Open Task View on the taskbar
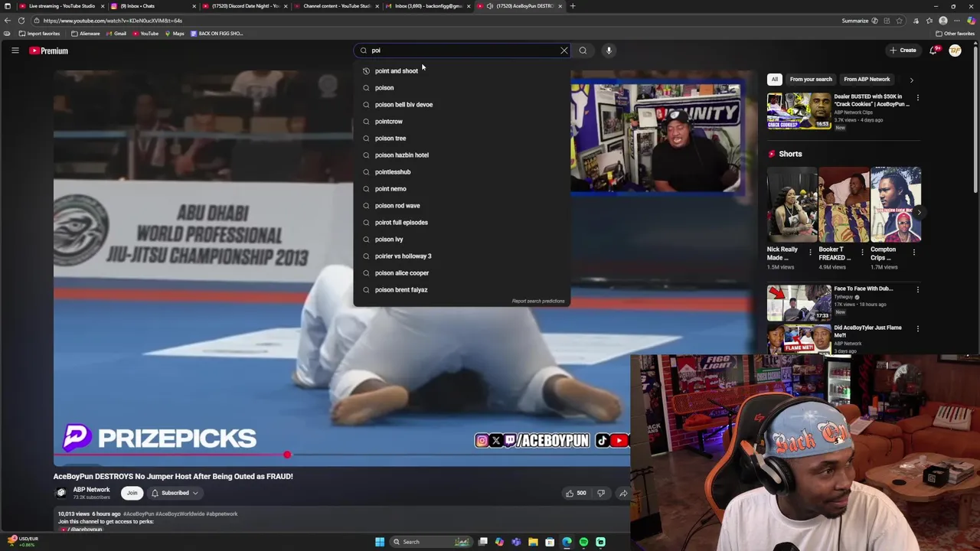980x551 pixels. pyautogui.click(x=483, y=542)
